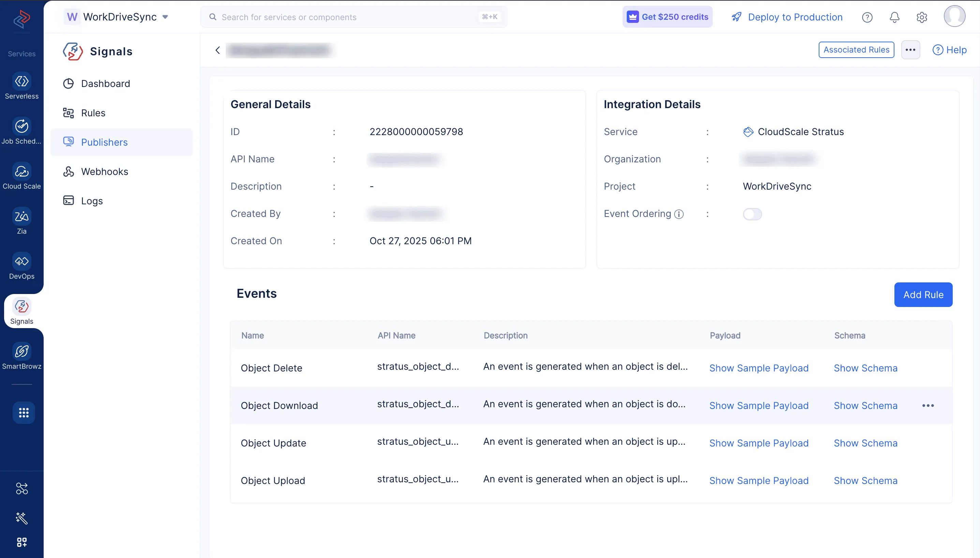Screen dimensions: 980x558
Task: Expand the WorkDriveSync project dropdown
Action: tap(165, 17)
